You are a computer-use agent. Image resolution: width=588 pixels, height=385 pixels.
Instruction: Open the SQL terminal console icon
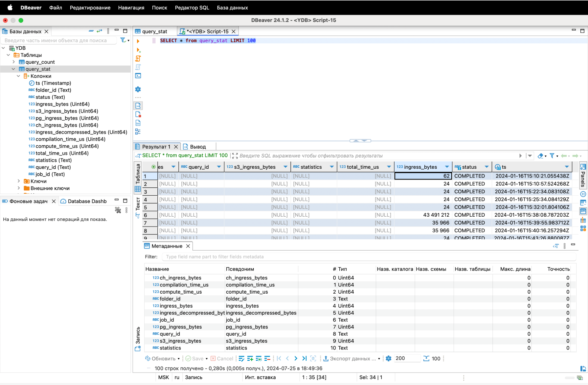pos(138,76)
